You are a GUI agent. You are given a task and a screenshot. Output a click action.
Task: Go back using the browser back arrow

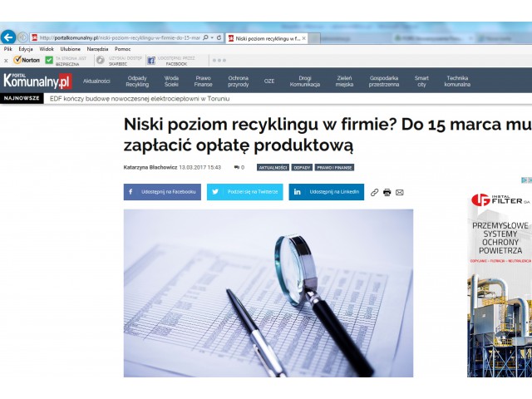click(8, 37)
